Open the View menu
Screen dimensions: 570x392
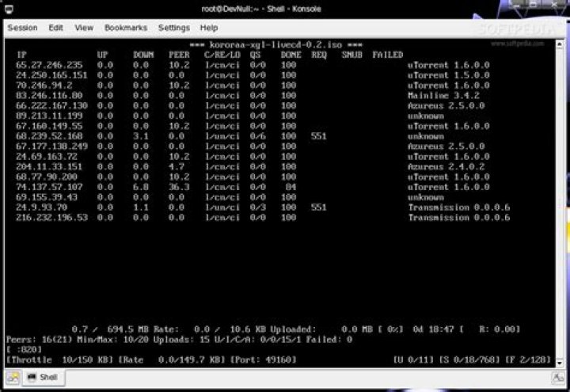point(84,28)
